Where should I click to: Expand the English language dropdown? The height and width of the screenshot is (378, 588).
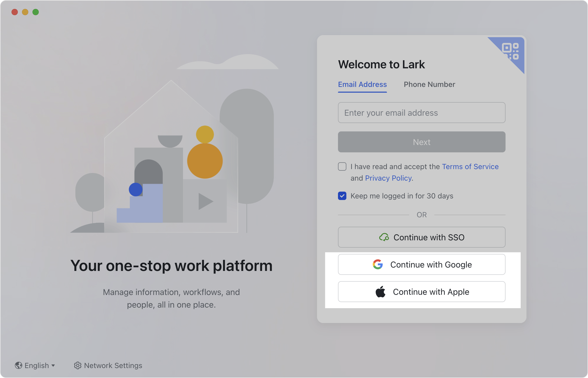35,365
